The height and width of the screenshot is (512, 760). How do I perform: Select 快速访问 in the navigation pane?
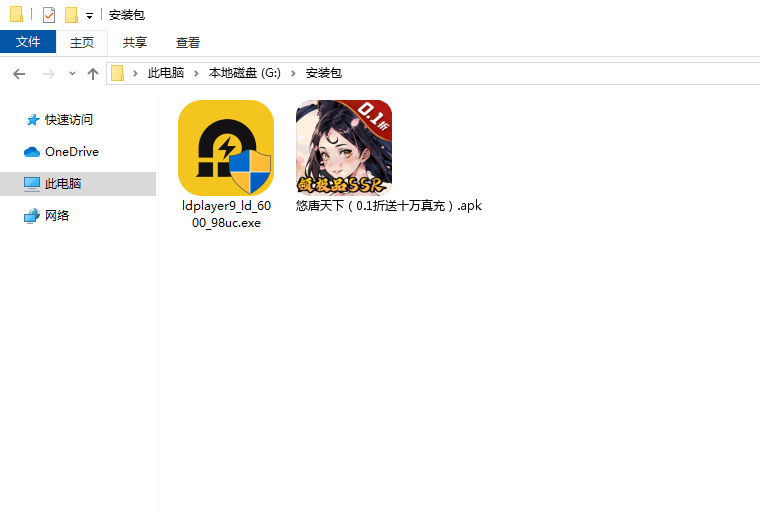tap(68, 119)
